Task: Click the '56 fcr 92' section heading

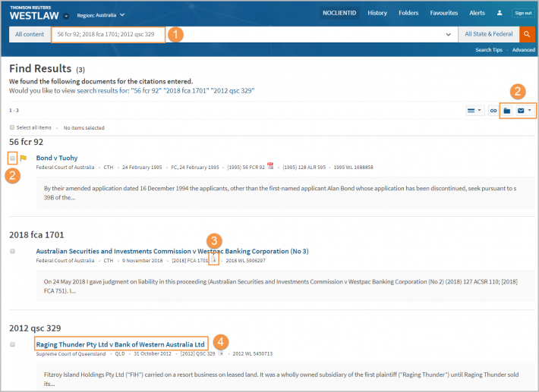Action: click(x=26, y=142)
